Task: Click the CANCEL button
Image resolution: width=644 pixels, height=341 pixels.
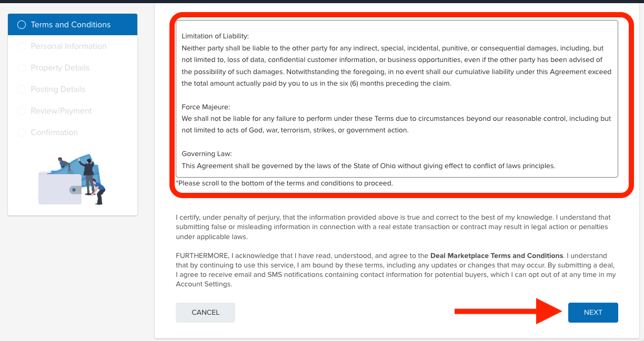Action: coord(205,312)
